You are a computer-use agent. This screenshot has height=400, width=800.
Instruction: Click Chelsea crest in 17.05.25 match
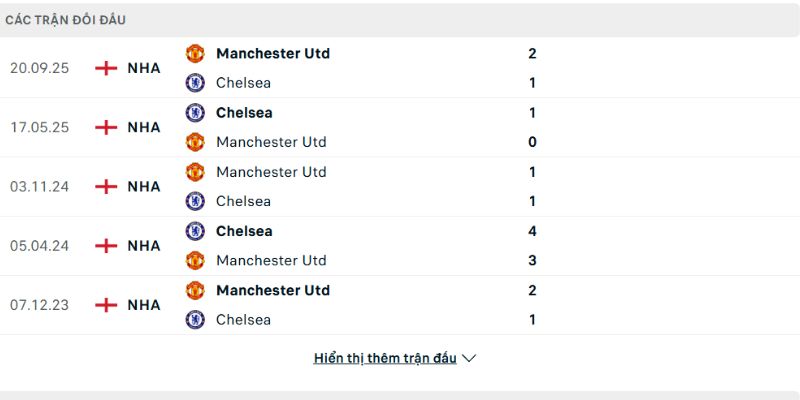pos(195,113)
